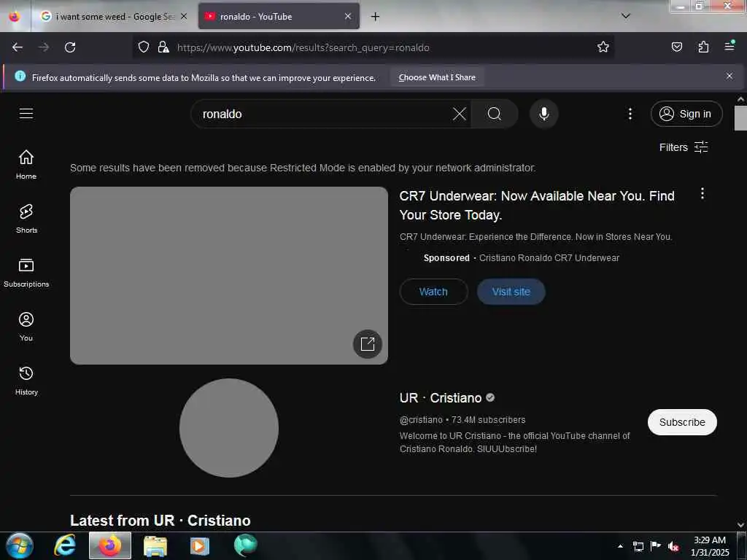Click the CR7 ad video thumbnail

coord(228,275)
